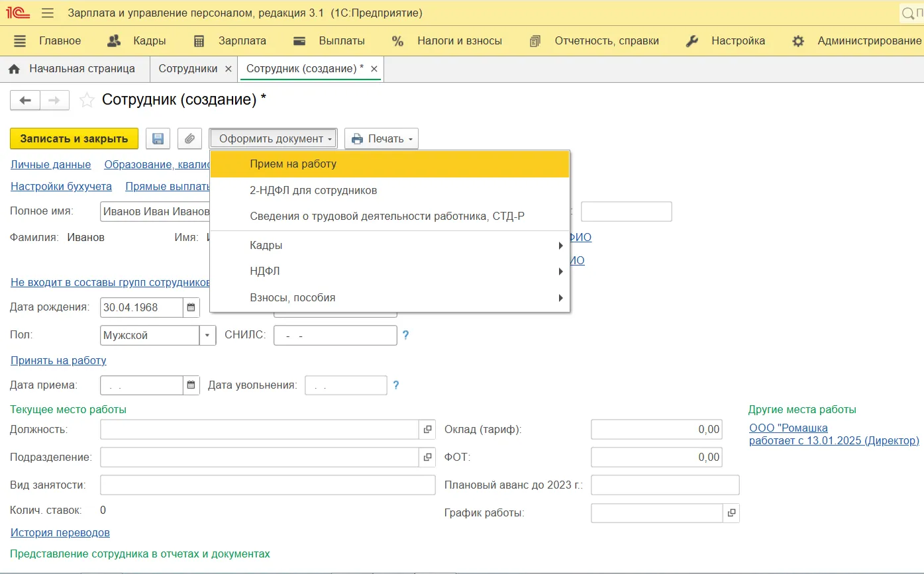Expand the Печать dropdown button
The width and height of the screenshot is (924, 574).
382,139
